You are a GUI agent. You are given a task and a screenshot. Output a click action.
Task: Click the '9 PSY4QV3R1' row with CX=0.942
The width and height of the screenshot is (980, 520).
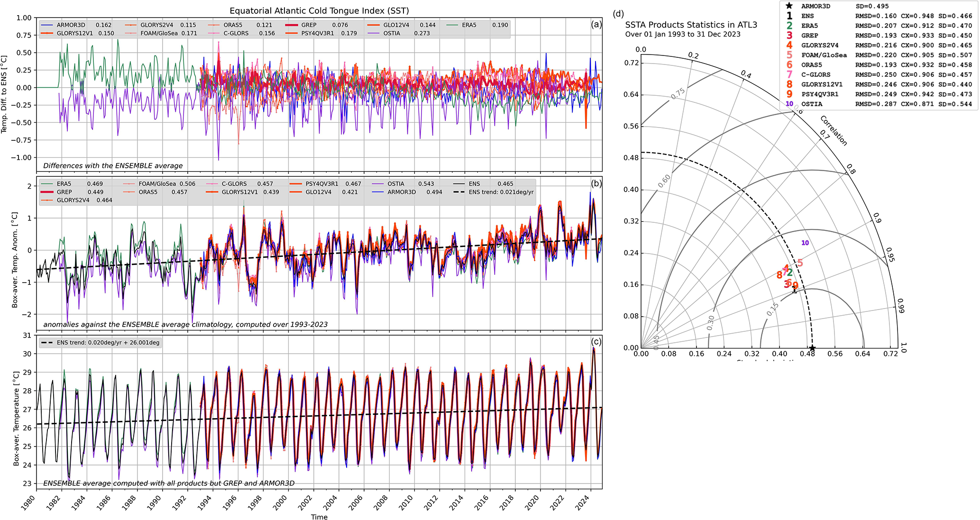point(879,94)
